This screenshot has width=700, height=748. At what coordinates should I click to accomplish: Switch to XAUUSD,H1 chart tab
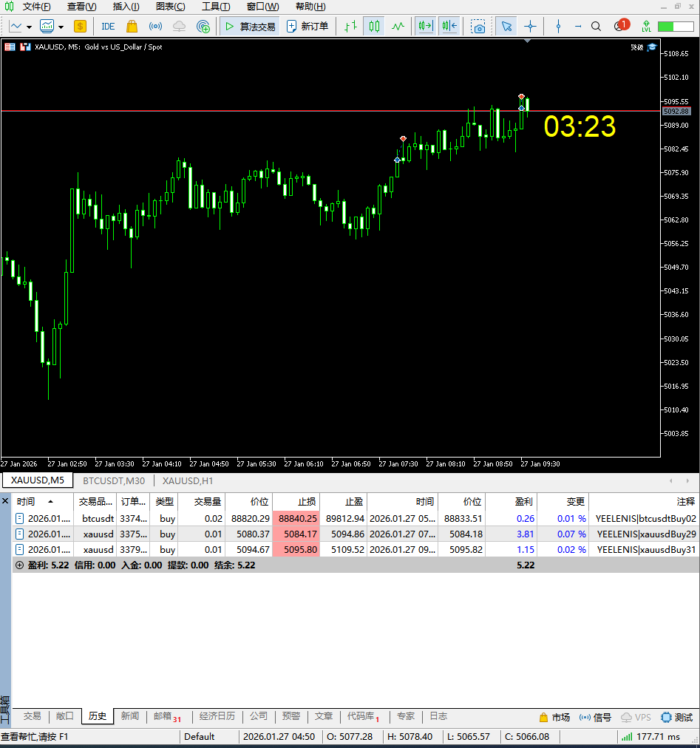(x=188, y=481)
